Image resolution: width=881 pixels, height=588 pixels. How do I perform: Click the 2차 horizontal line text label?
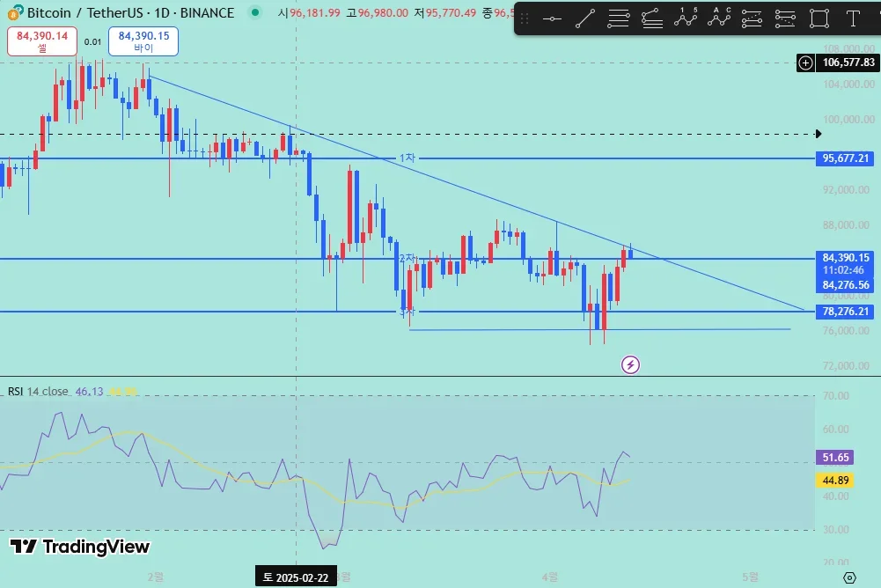point(407,259)
